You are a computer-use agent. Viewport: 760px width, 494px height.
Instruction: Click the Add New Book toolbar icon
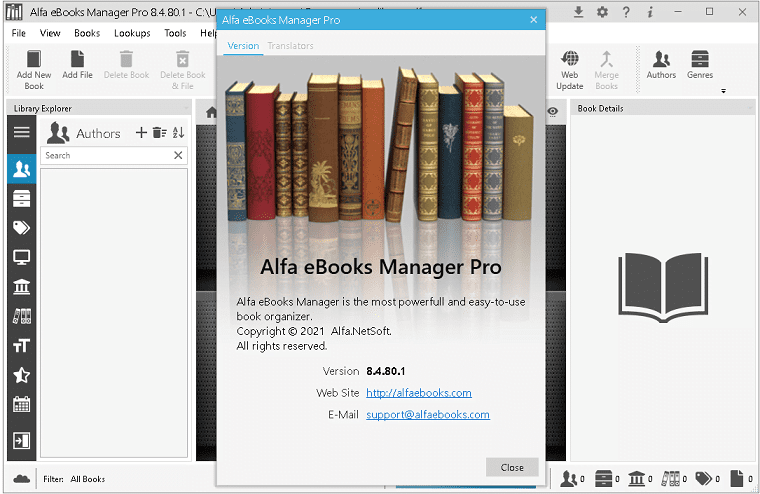click(33, 70)
